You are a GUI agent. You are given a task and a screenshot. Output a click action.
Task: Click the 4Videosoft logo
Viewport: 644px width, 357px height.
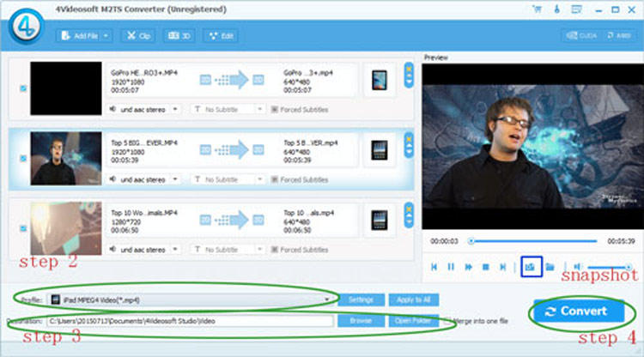tap(27, 27)
